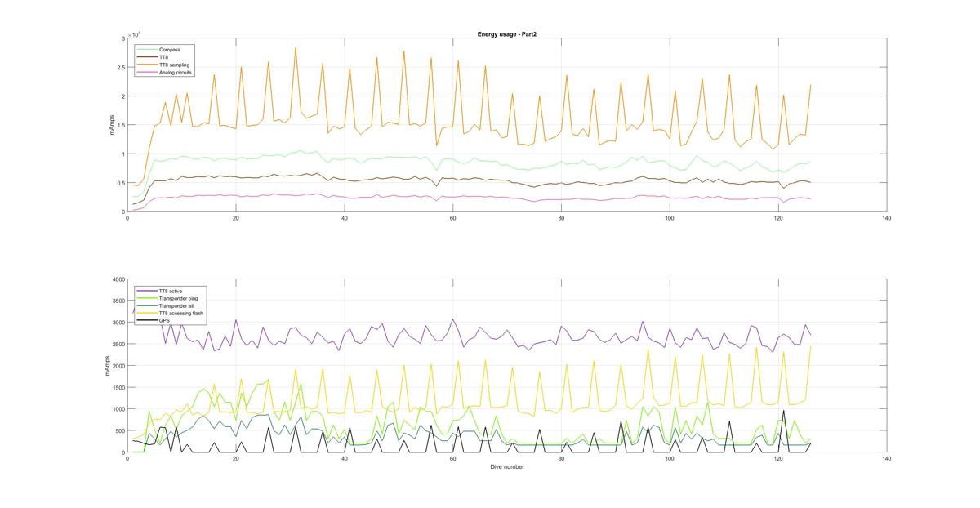Click the "4000" y-axis tick label
980x508 pixels.
pos(118,279)
